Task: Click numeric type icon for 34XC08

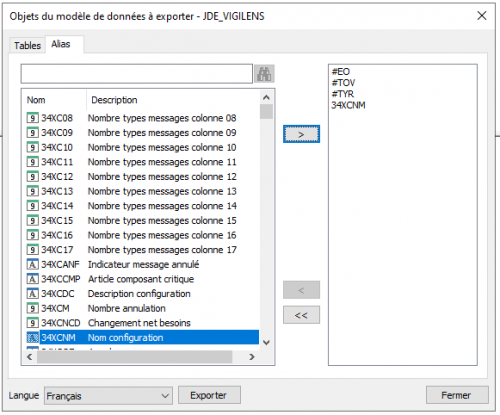Action: [32, 118]
